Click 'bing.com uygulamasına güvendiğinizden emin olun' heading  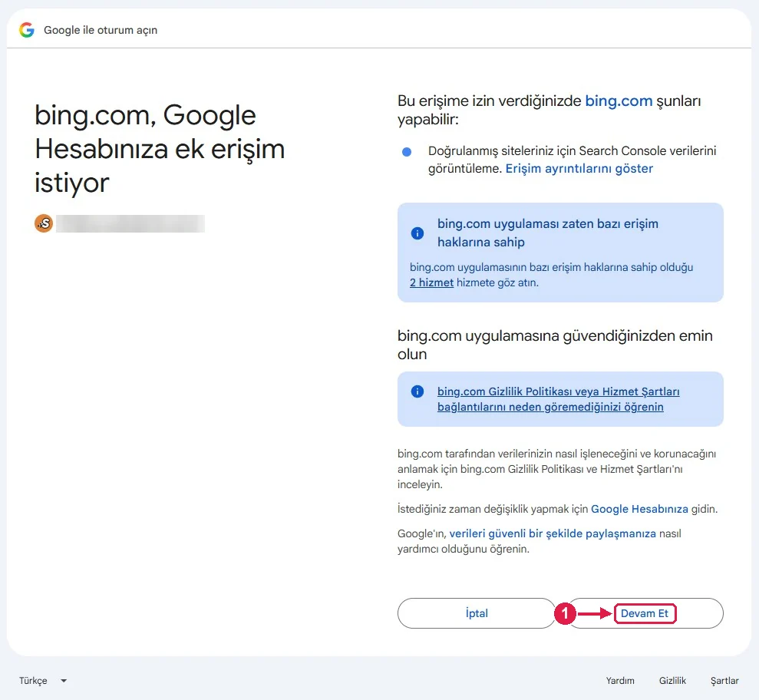[555, 345]
